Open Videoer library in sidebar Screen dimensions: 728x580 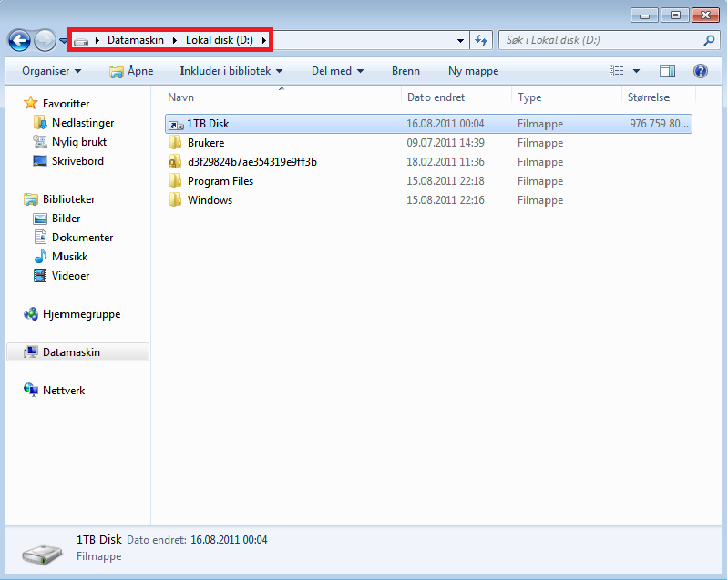pos(70,276)
